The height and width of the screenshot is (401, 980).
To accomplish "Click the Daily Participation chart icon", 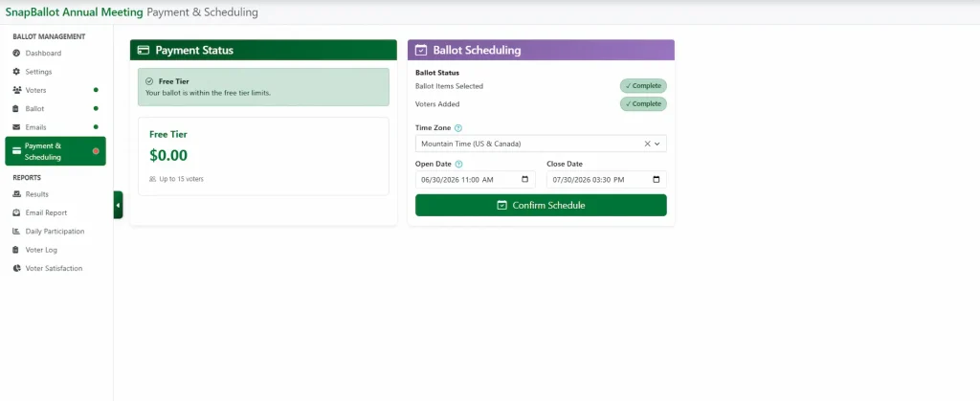I will click(x=17, y=231).
